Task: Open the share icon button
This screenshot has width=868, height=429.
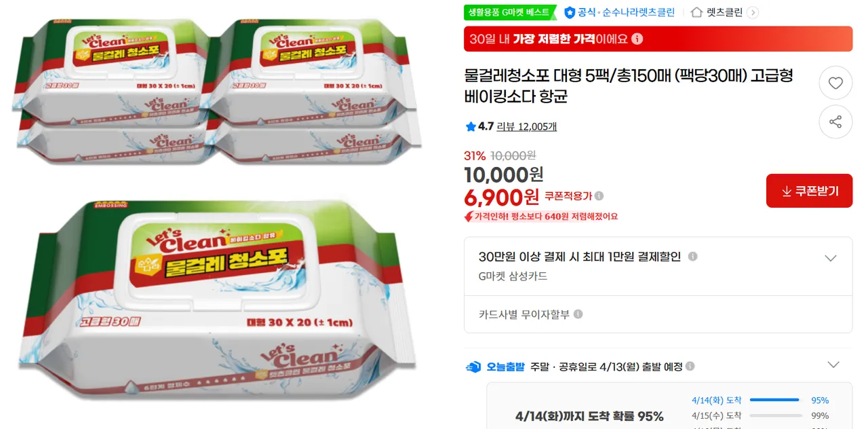Action: pyautogui.click(x=835, y=122)
